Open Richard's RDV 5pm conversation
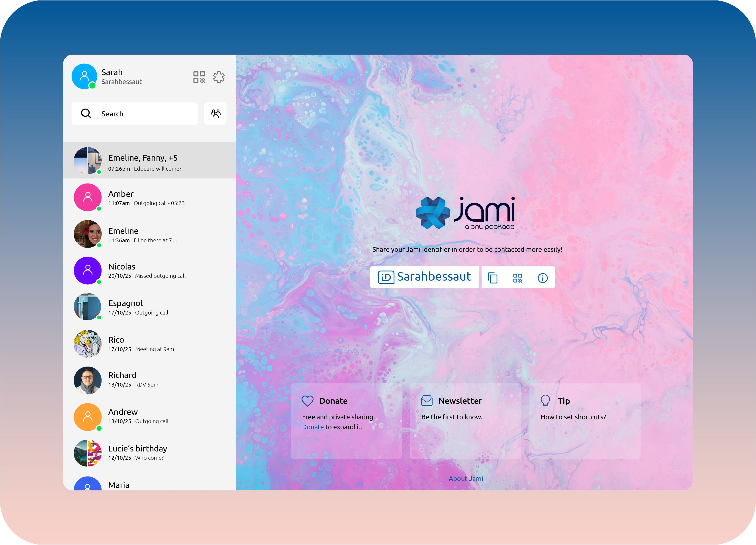This screenshot has width=756, height=545. click(150, 380)
